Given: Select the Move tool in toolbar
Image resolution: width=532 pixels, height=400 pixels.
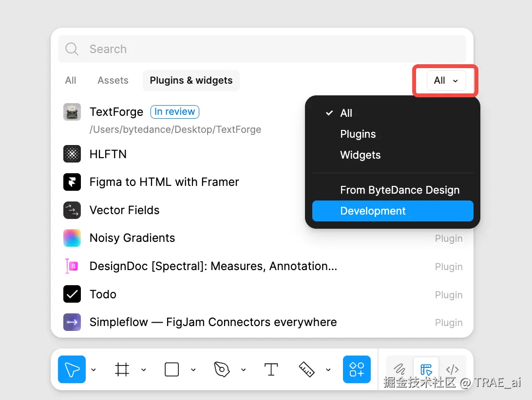Looking at the screenshot, I should pos(72,369).
